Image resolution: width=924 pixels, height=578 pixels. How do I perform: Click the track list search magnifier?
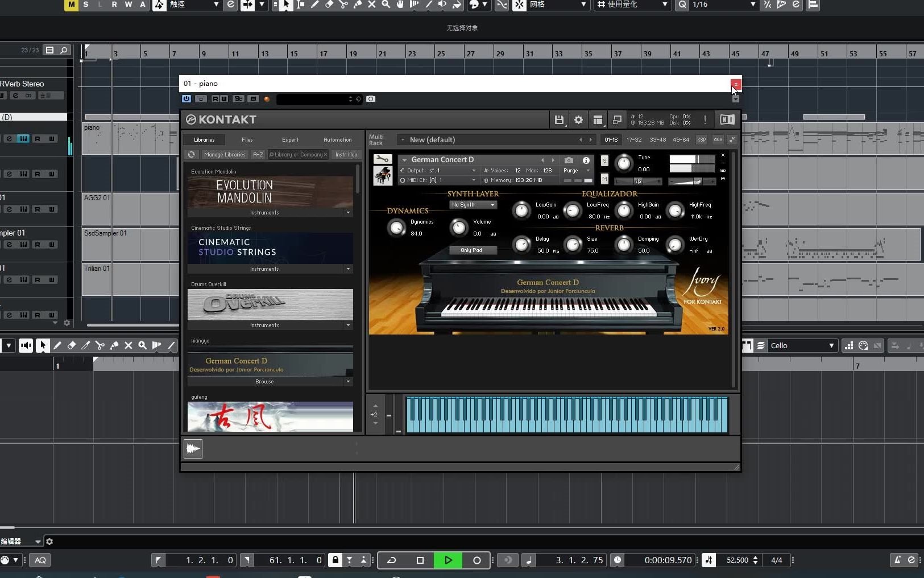(64, 50)
